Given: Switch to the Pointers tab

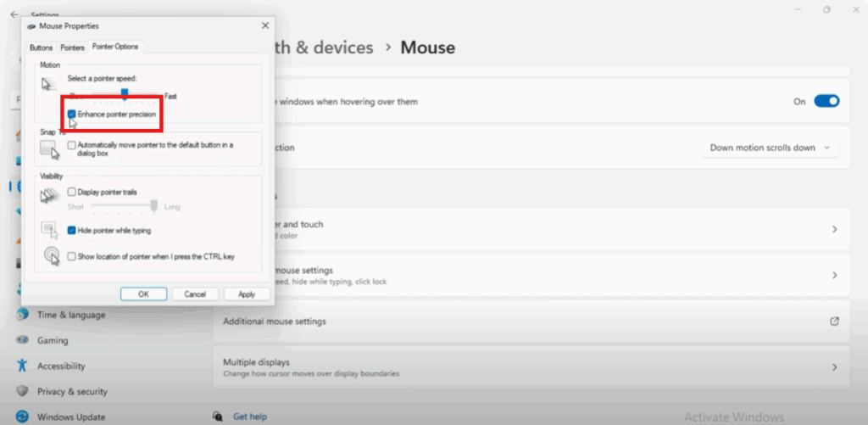Looking at the screenshot, I should tap(72, 48).
